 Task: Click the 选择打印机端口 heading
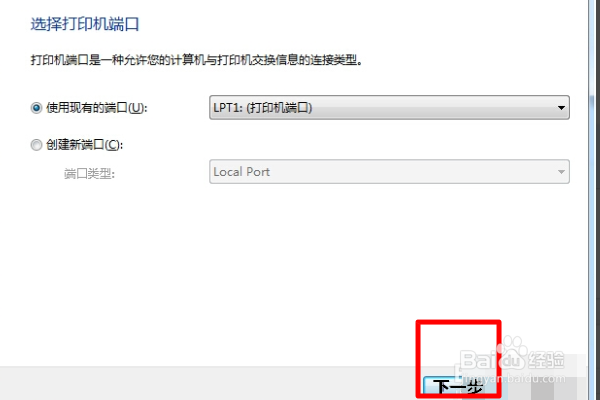click(85, 24)
